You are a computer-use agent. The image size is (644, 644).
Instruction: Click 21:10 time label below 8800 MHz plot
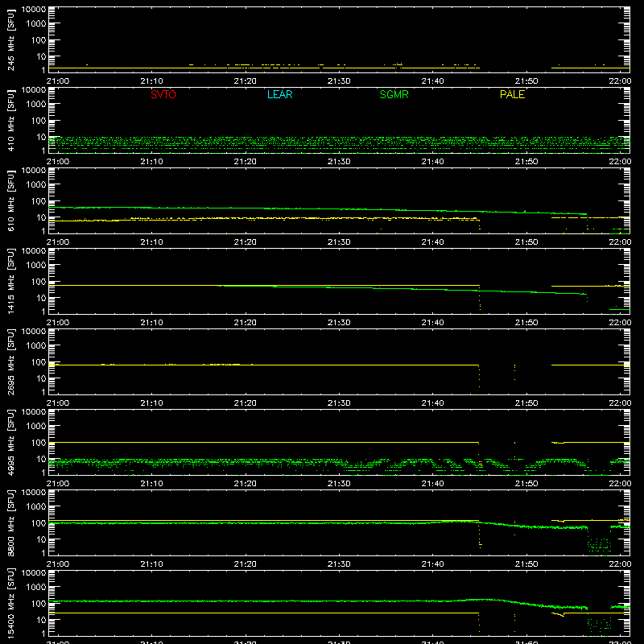tap(151, 564)
